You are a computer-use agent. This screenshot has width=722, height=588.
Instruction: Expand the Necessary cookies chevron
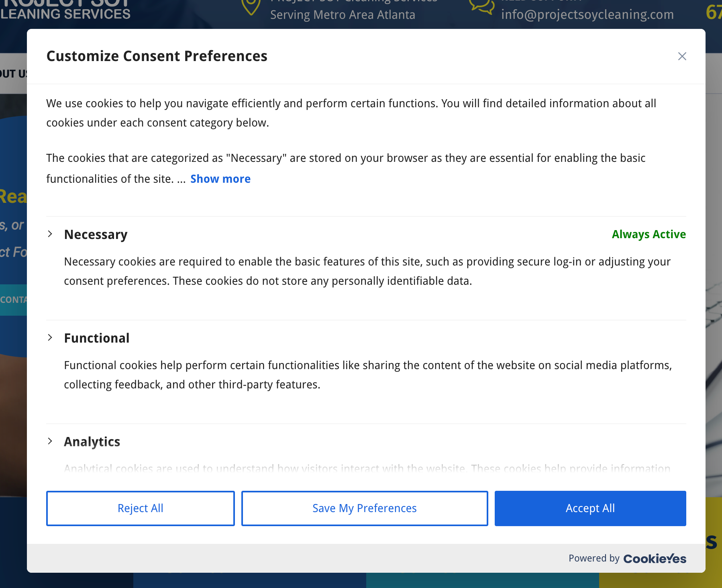[50, 234]
